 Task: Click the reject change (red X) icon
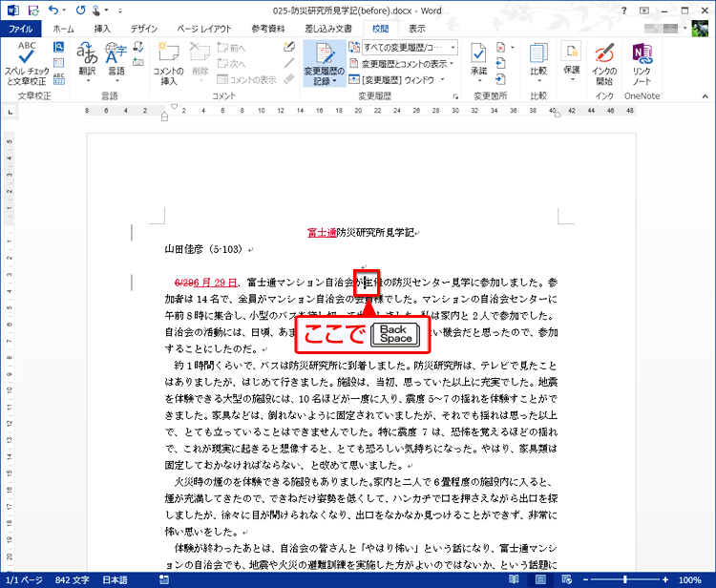(501, 47)
